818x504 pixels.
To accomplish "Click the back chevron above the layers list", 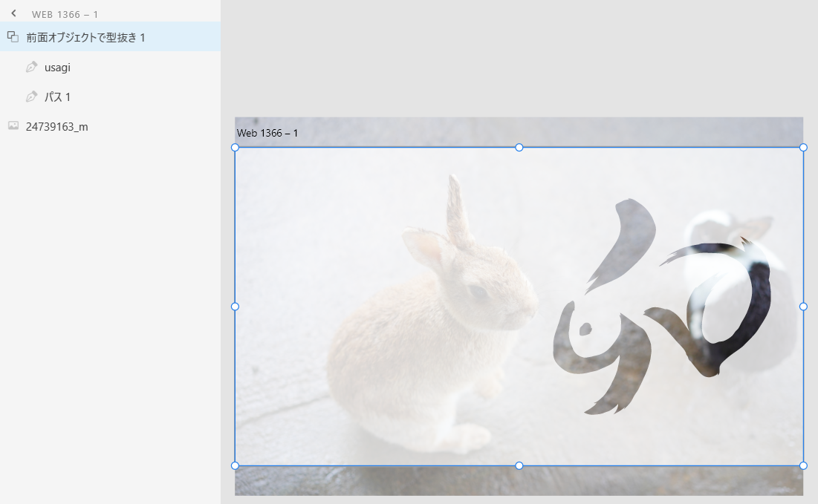I will (12, 13).
